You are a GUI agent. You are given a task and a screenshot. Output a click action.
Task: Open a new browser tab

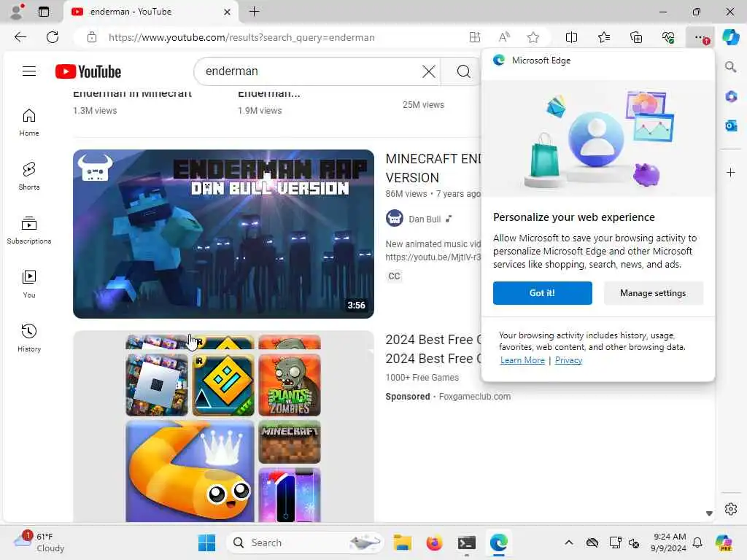pos(255,12)
